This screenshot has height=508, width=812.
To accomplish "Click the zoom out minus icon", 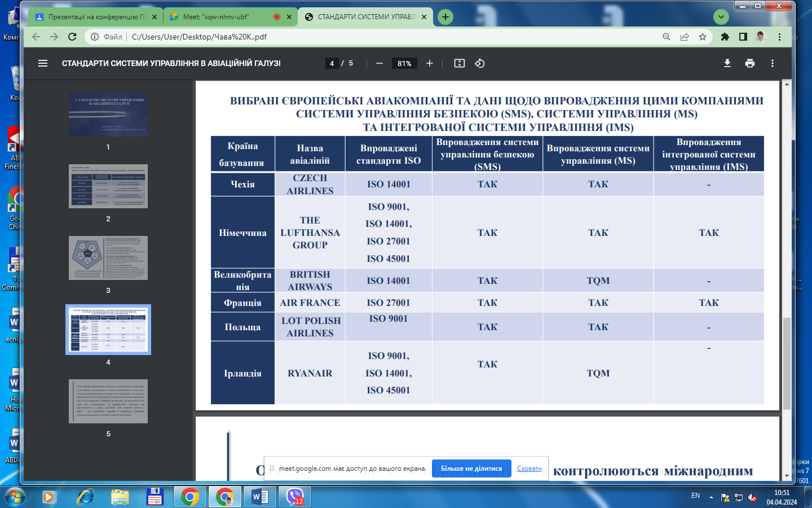I will pyautogui.click(x=379, y=63).
